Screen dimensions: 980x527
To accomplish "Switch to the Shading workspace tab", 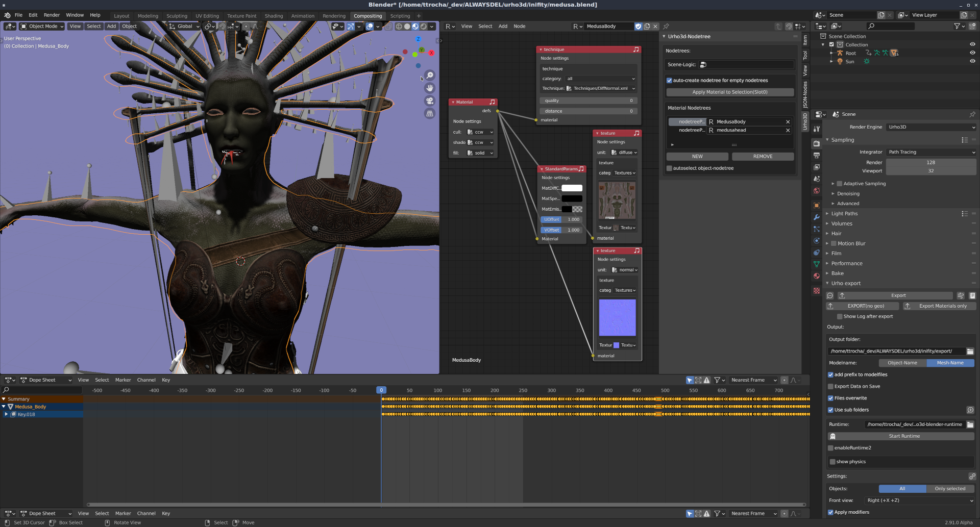I will (274, 16).
